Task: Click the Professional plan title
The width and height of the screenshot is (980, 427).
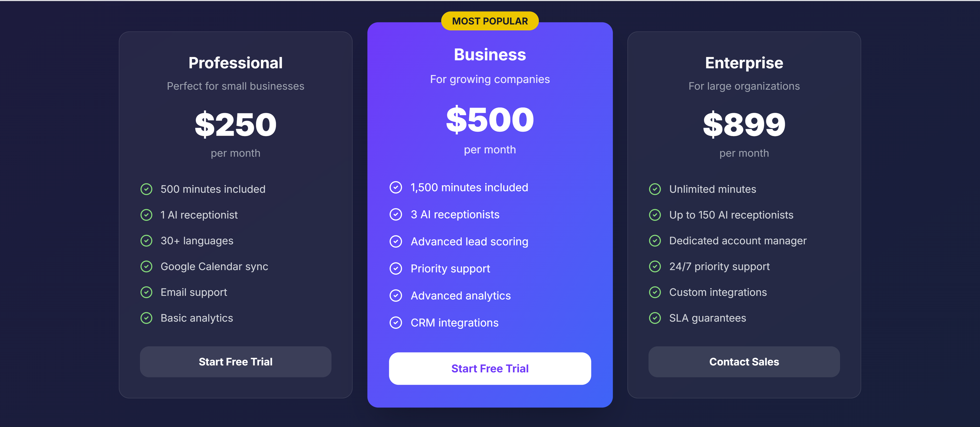Action: click(236, 62)
